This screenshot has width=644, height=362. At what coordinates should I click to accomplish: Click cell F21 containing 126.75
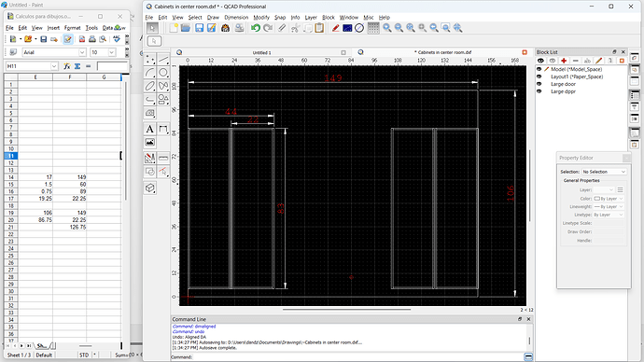70,227
